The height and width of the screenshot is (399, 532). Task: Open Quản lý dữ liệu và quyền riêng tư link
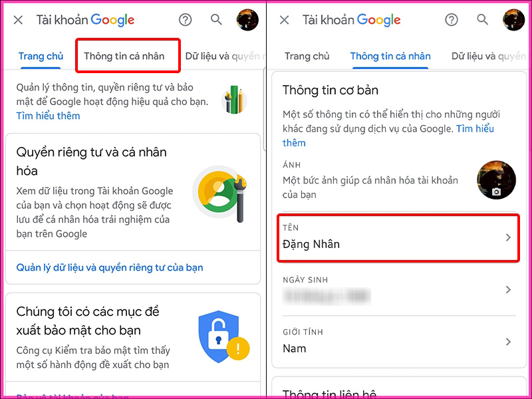(x=110, y=267)
